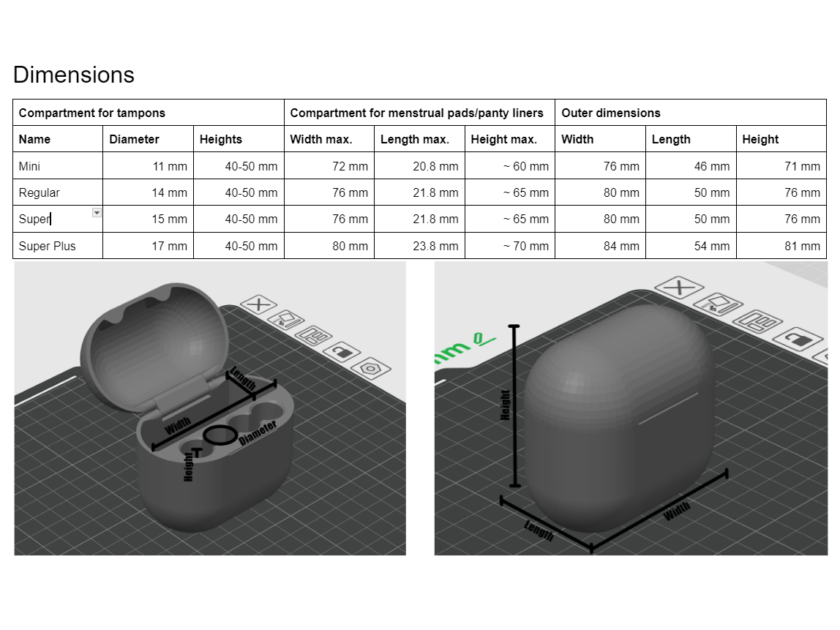Click the 'Outer dimensions' header cell

tap(691, 113)
